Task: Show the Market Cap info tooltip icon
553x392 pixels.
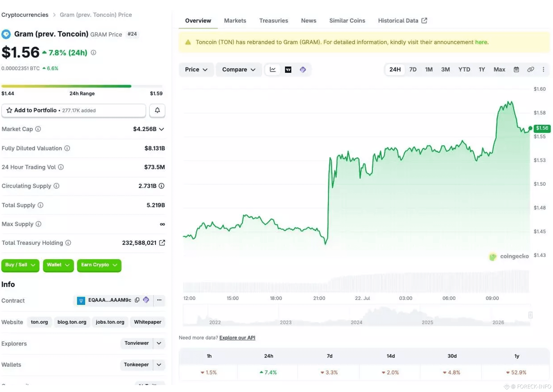Action: (x=38, y=129)
